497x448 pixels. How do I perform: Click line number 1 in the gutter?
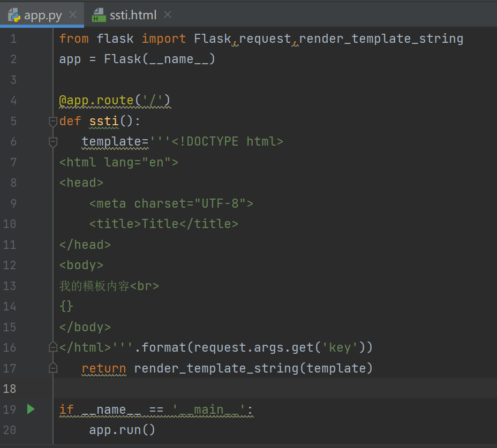pyautogui.click(x=13, y=39)
